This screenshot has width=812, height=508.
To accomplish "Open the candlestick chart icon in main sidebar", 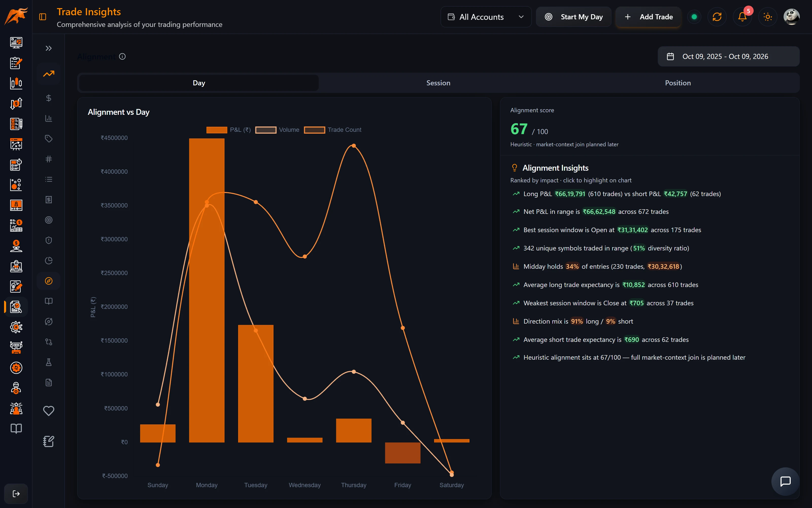I will 16,83.
